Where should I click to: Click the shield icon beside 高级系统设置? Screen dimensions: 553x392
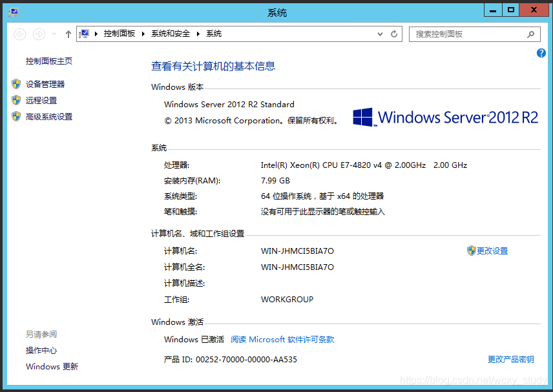pyautogui.click(x=16, y=116)
